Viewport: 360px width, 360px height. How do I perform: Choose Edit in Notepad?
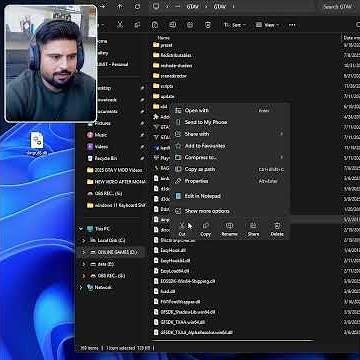(x=230, y=196)
